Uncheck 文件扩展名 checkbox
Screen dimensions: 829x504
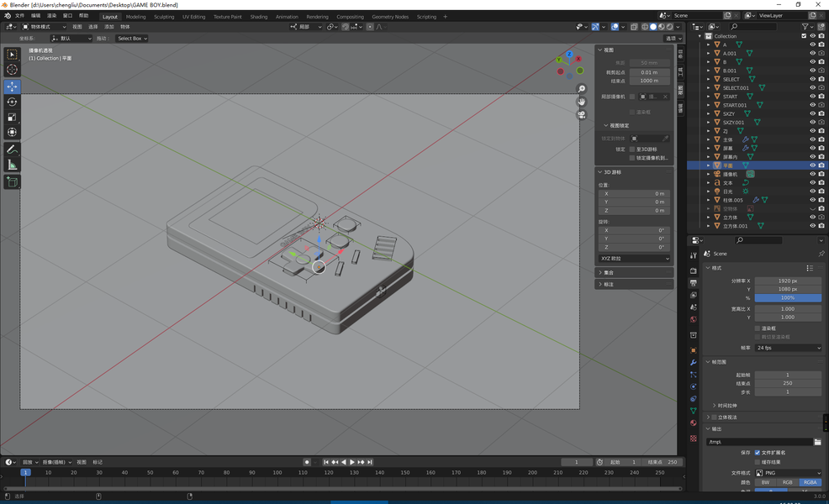(x=758, y=453)
